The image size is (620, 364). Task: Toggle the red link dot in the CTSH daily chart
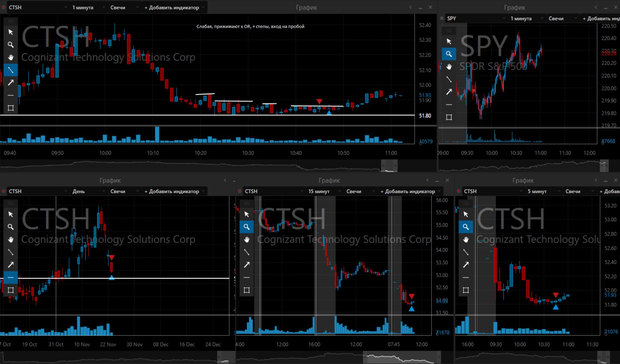pos(3,191)
